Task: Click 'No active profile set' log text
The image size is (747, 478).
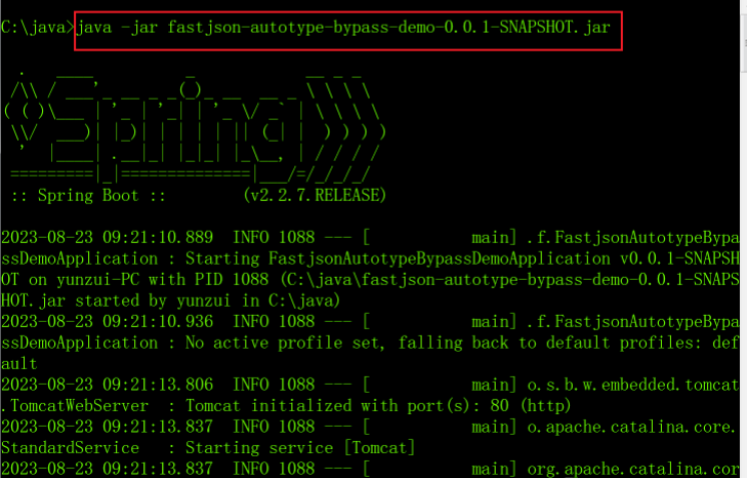Action: click(x=284, y=343)
